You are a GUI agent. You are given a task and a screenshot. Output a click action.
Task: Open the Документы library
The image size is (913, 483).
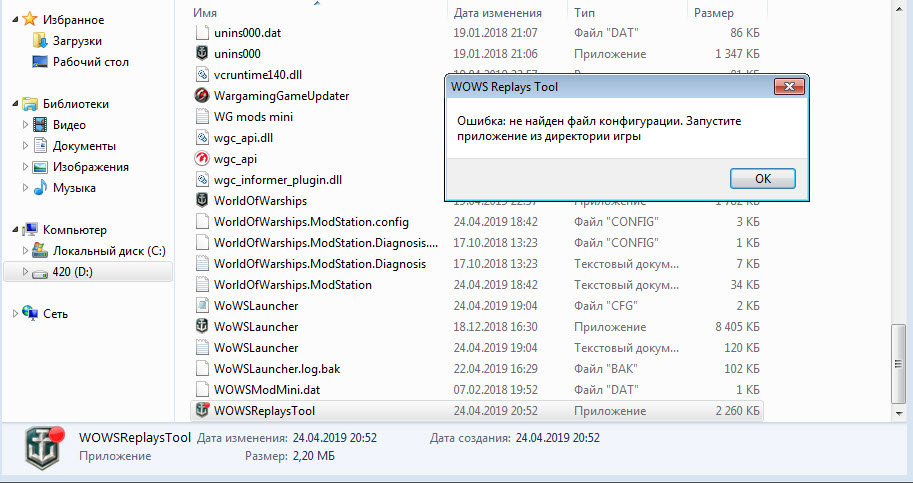(84, 145)
